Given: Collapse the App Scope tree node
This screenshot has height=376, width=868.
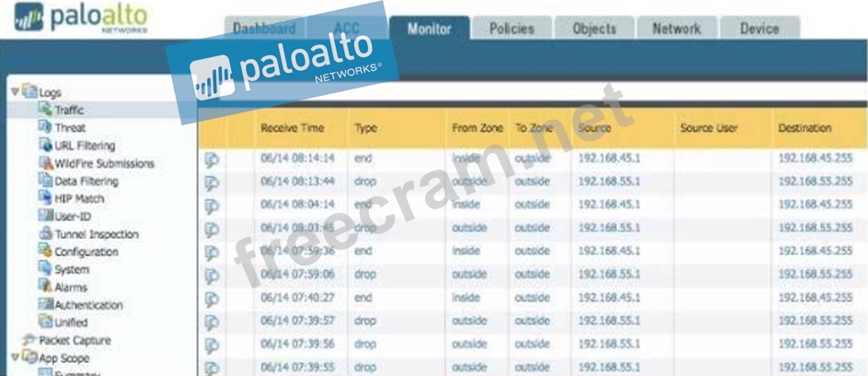Looking at the screenshot, I should [x=15, y=358].
